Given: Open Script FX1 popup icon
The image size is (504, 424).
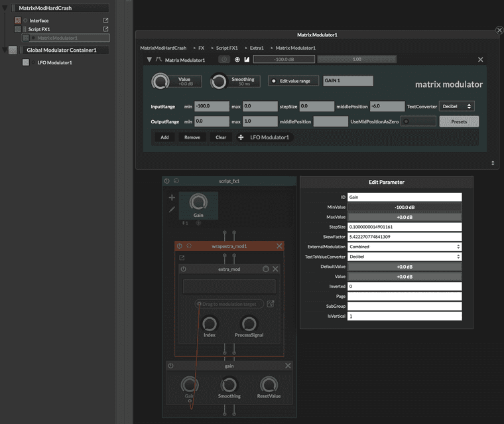Looking at the screenshot, I should [x=105, y=29].
